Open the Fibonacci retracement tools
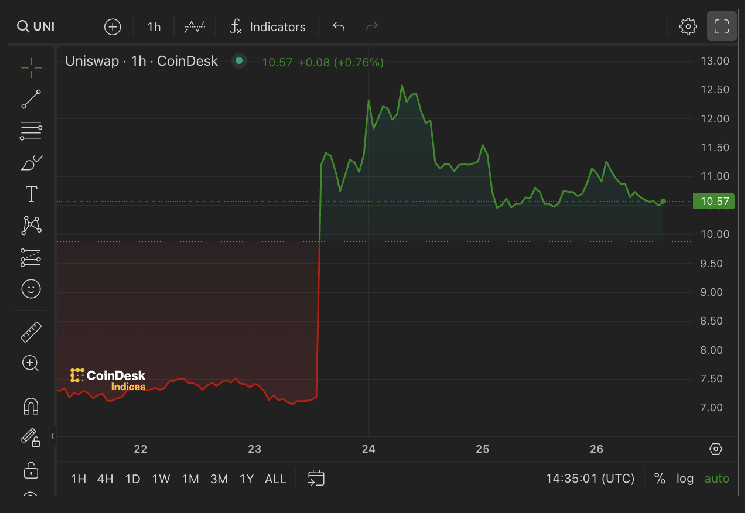 31,130
